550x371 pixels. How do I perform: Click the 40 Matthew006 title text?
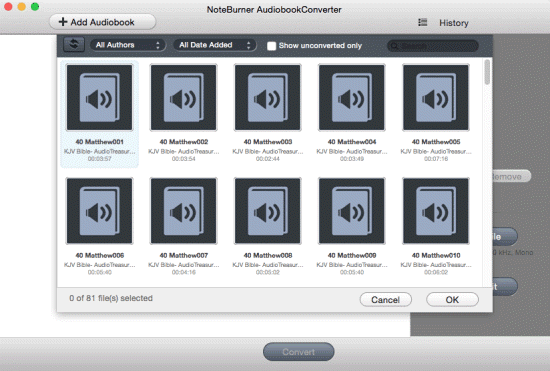coord(100,255)
